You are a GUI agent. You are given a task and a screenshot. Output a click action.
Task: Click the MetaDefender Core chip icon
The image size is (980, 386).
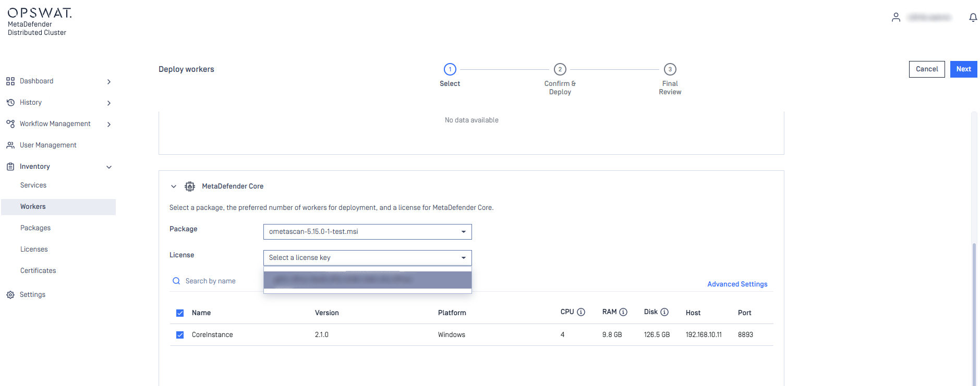click(190, 186)
